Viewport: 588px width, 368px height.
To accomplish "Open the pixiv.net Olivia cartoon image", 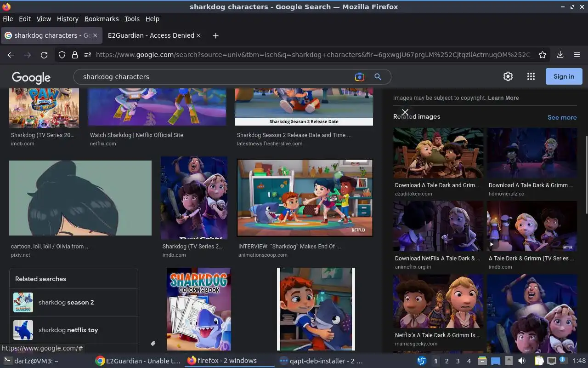I will point(80,198).
